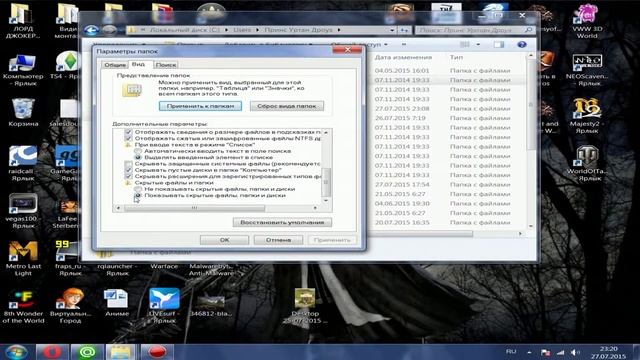Viewport: 640px width, 360px height.
Task: Click the Применить к папкам button
Action: click(x=200, y=106)
